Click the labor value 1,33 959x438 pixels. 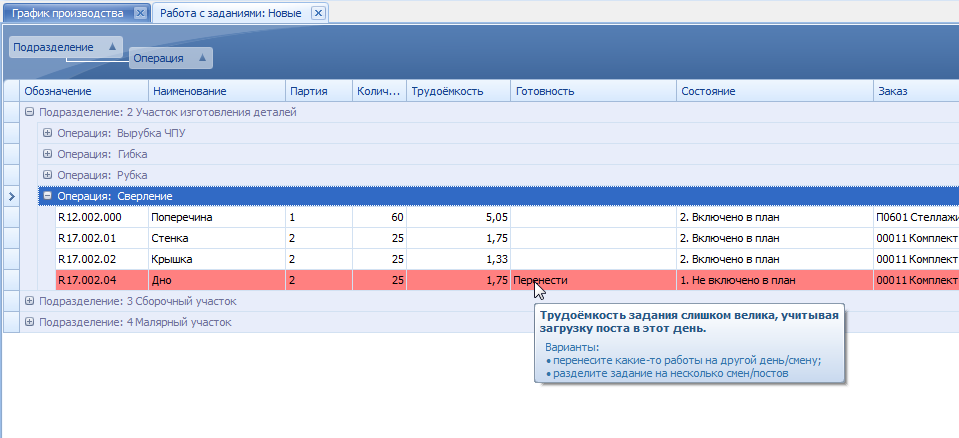click(x=458, y=259)
